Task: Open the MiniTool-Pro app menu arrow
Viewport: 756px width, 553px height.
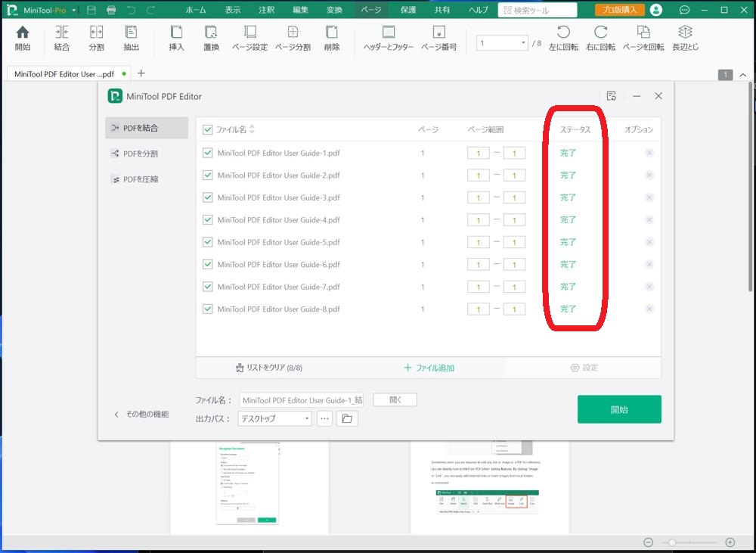Action: tap(74, 10)
